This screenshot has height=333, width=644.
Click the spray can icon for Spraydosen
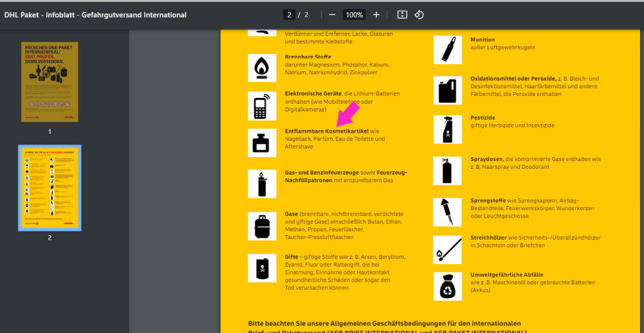(448, 171)
